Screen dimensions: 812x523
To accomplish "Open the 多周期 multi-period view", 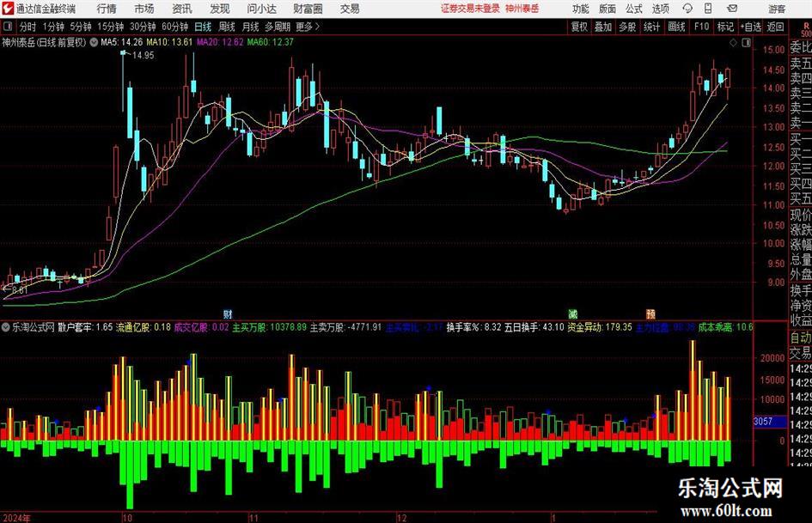I will [278, 27].
